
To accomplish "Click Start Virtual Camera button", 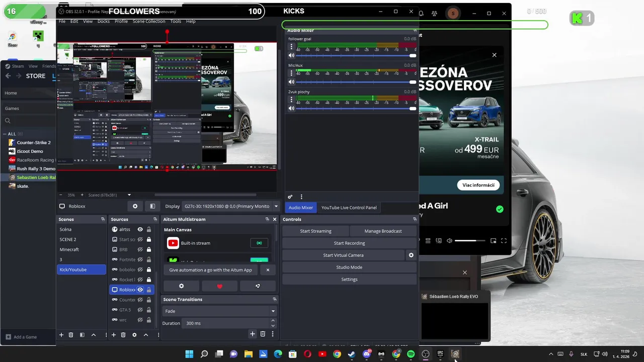I will click(343, 255).
